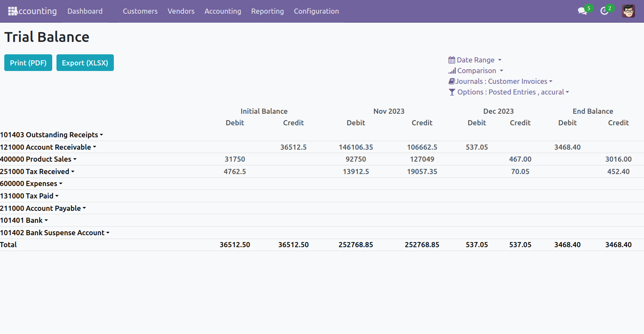
Task: Open the apps grid menu icon
Action: pos(12,11)
